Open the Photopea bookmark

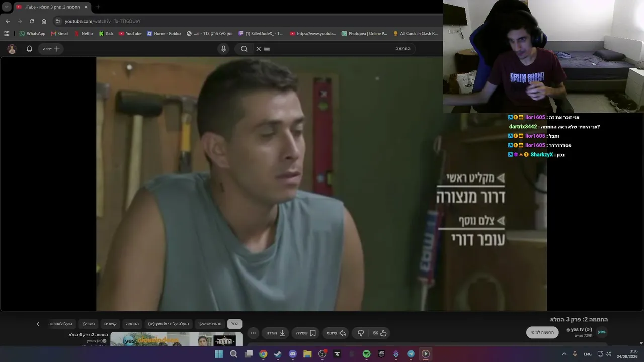[x=364, y=34]
